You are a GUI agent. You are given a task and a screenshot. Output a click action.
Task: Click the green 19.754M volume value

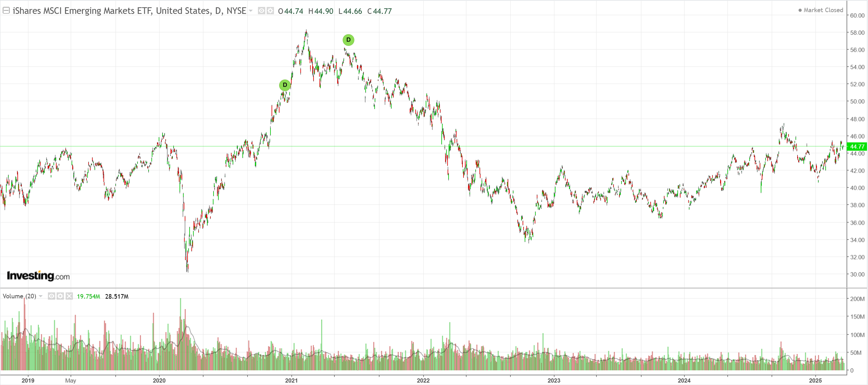tap(88, 297)
